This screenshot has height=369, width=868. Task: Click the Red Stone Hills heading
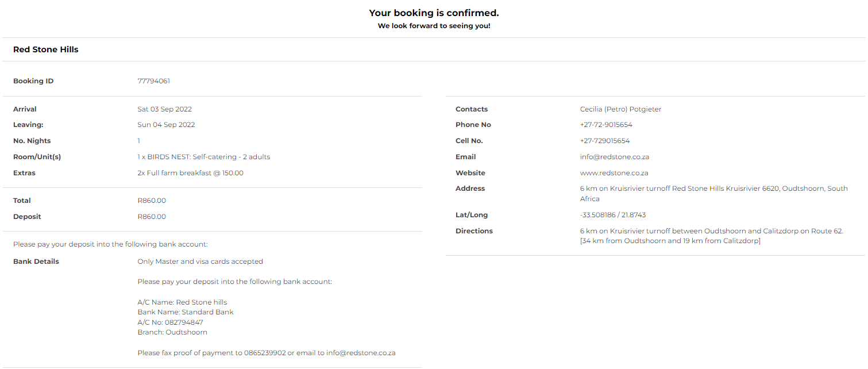(46, 49)
